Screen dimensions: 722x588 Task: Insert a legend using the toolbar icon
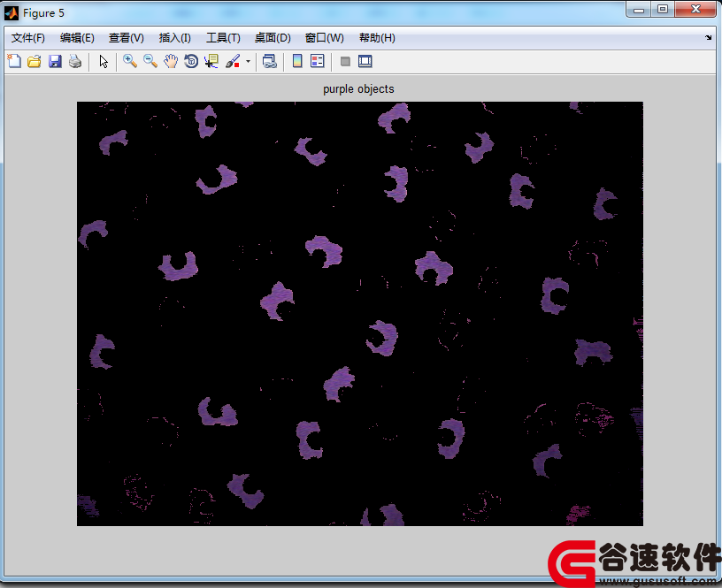click(318, 61)
